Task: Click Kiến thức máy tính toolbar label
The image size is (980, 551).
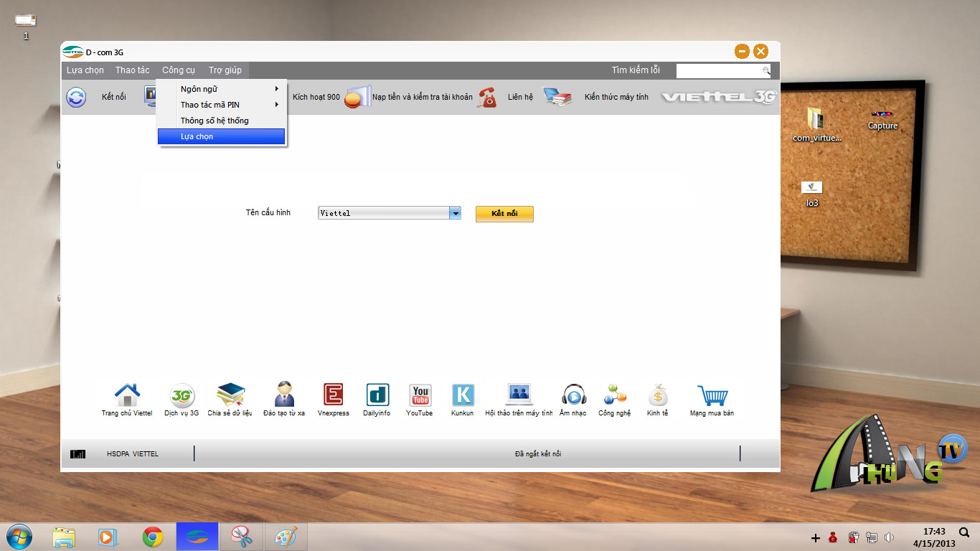Action: pos(616,97)
